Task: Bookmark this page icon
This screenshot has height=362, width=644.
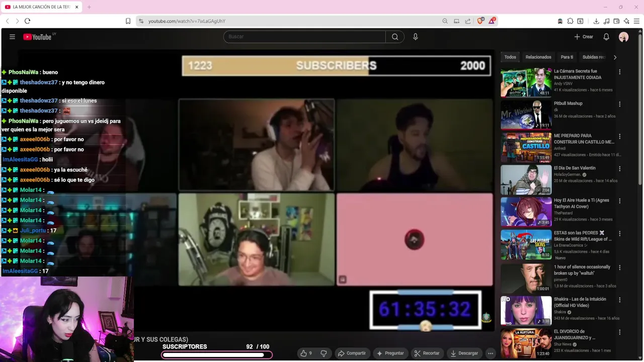Action: 128,21
